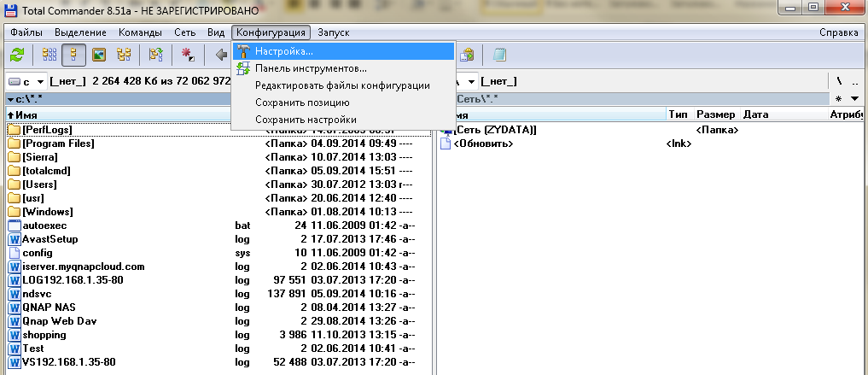Close the open Конфигурация menu

click(271, 32)
